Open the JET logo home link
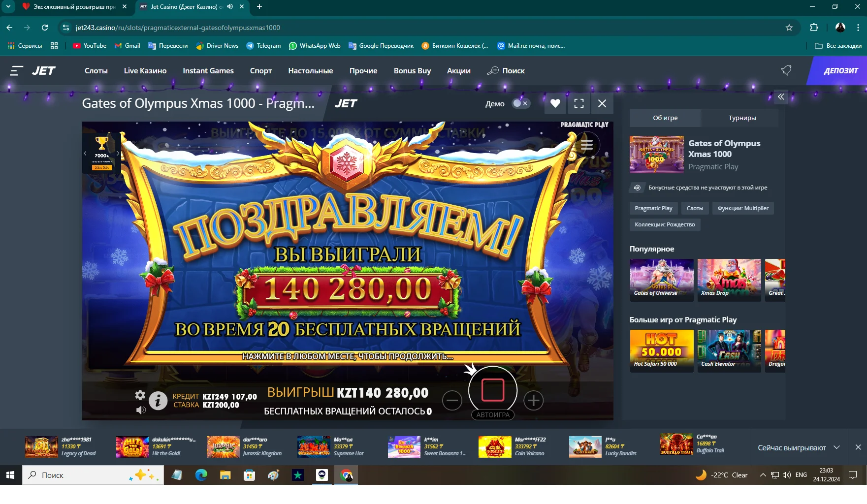The height and width of the screenshot is (504, 867). pyautogui.click(x=44, y=71)
